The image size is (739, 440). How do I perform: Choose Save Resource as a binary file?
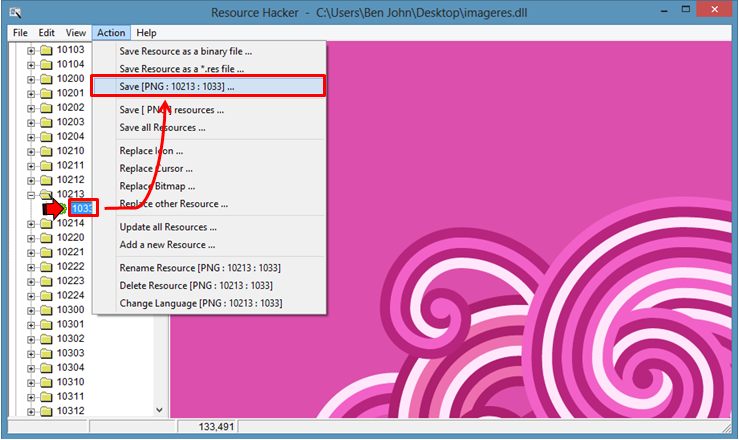coord(185,50)
